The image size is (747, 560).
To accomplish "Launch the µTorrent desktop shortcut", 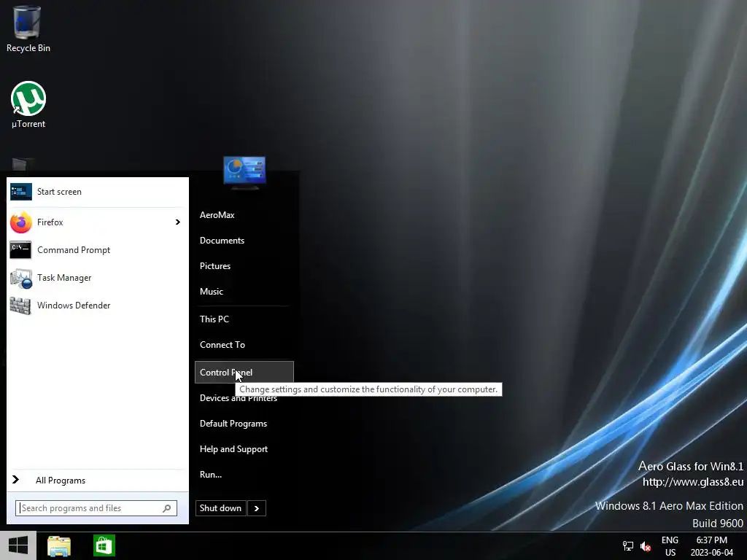I will pos(28,105).
